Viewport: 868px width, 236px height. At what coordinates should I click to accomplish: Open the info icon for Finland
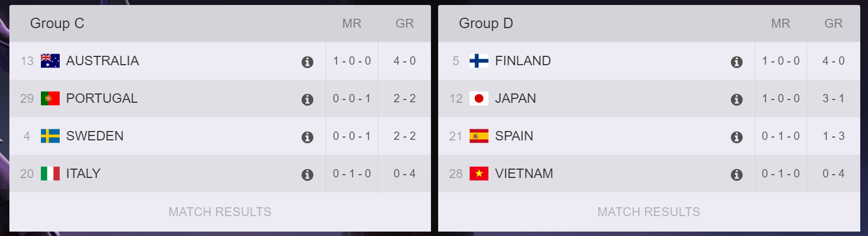[737, 62]
